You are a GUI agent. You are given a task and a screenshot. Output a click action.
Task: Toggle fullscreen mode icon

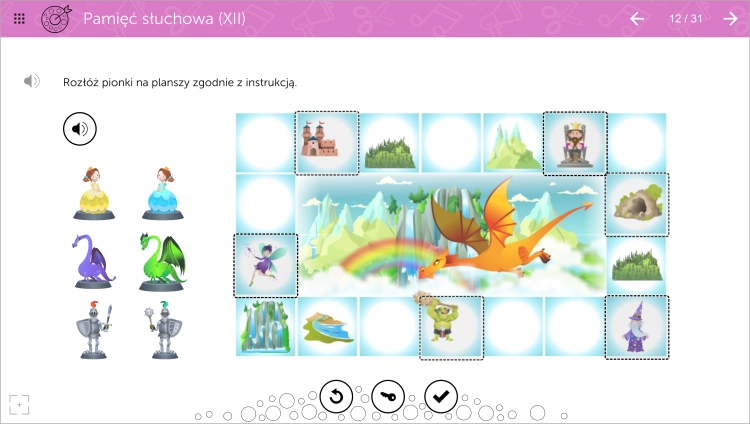19,405
